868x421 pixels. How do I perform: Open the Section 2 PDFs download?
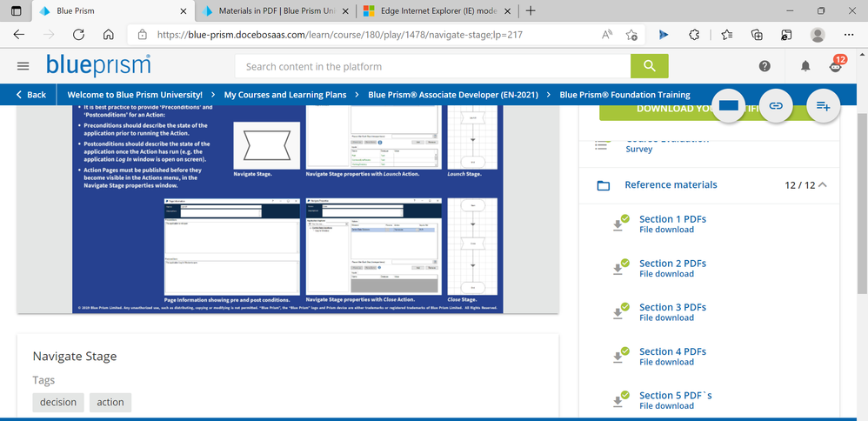(672, 268)
